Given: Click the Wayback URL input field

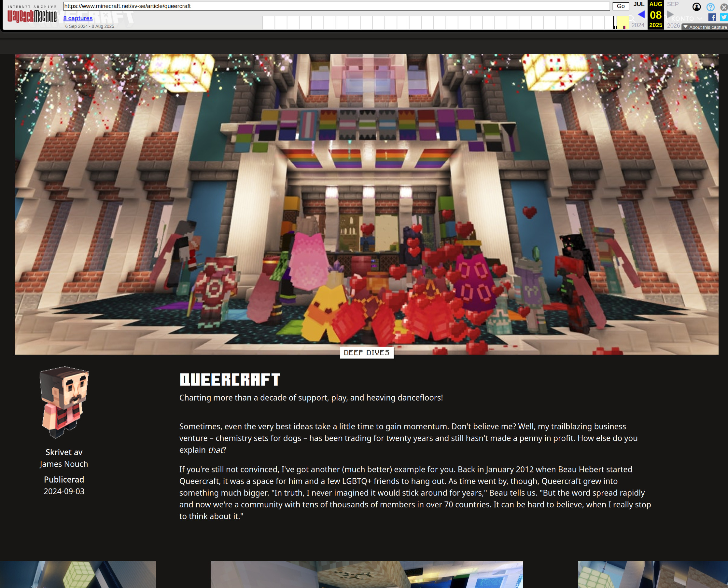Looking at the screenshot, I should point(336,6).
